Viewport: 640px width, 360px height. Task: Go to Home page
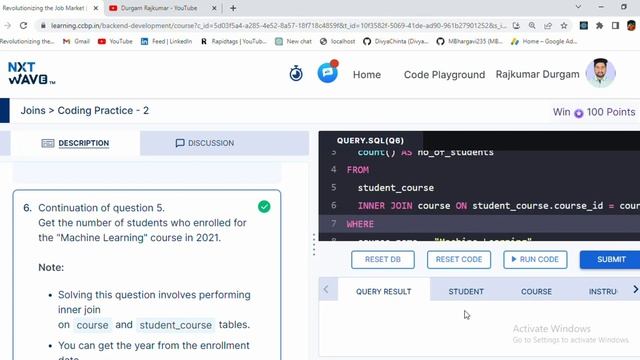(x=367, y=75)
